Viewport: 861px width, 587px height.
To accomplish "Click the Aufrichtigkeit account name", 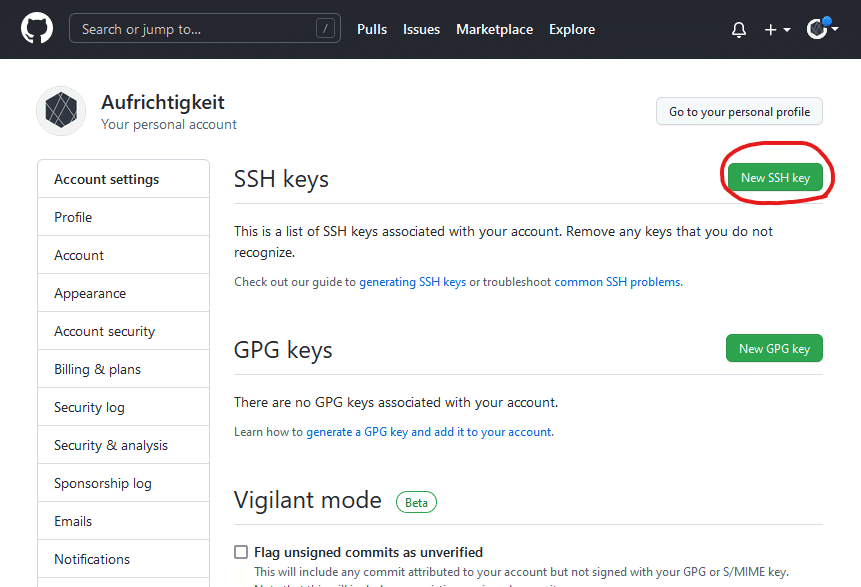I will pos(163,103).
